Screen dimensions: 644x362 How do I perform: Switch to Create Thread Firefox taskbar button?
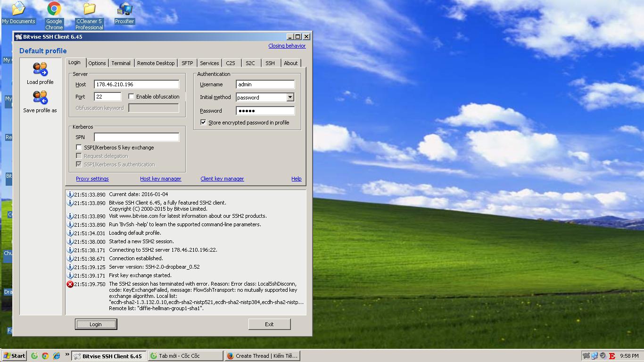pyautogui.click(x=262, y=356)
